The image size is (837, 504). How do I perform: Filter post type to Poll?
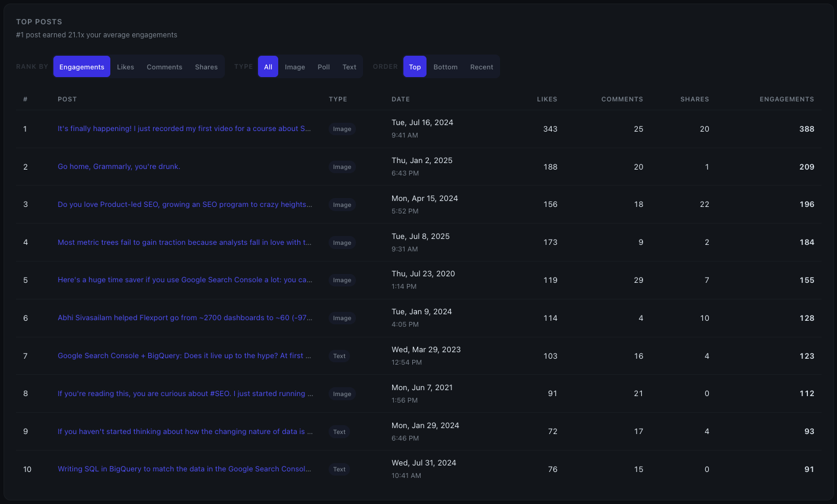[x=323, y=67]
